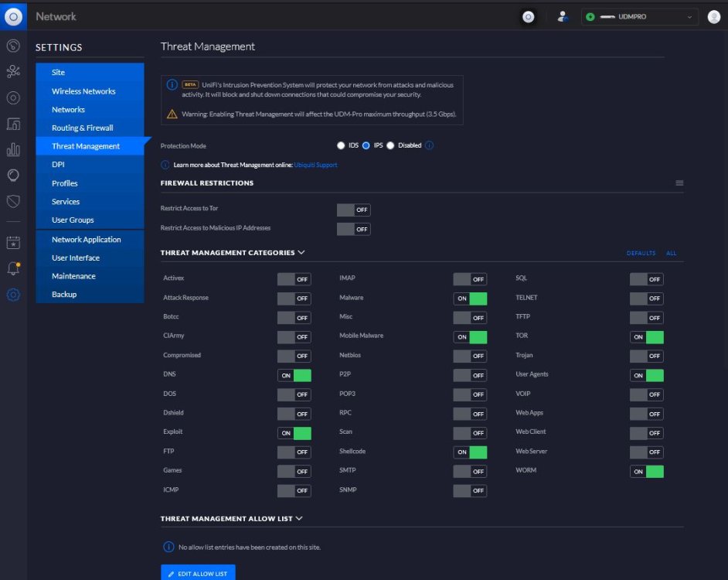Enable the Trojan category toggle
The width and height of the screenshot is (728, 580).
click(646, 356)
